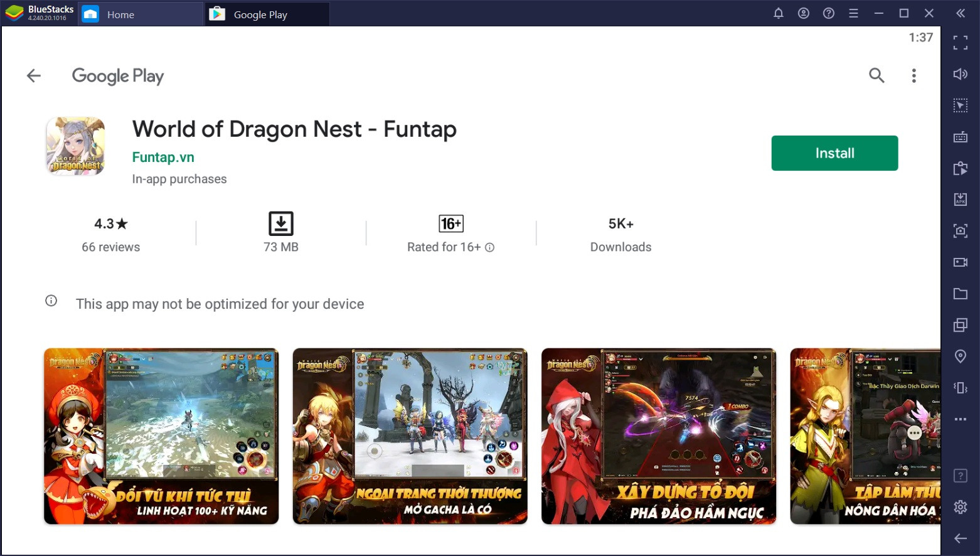The image size is (980, 556).
Task: Open the three-dot more options menu
Action: (913, 76)
